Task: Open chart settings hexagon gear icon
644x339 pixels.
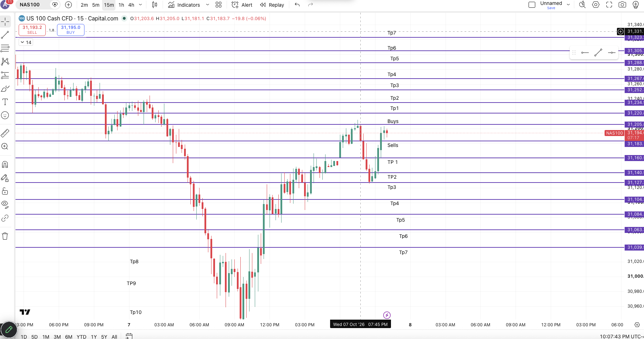Action: point(596,5)
